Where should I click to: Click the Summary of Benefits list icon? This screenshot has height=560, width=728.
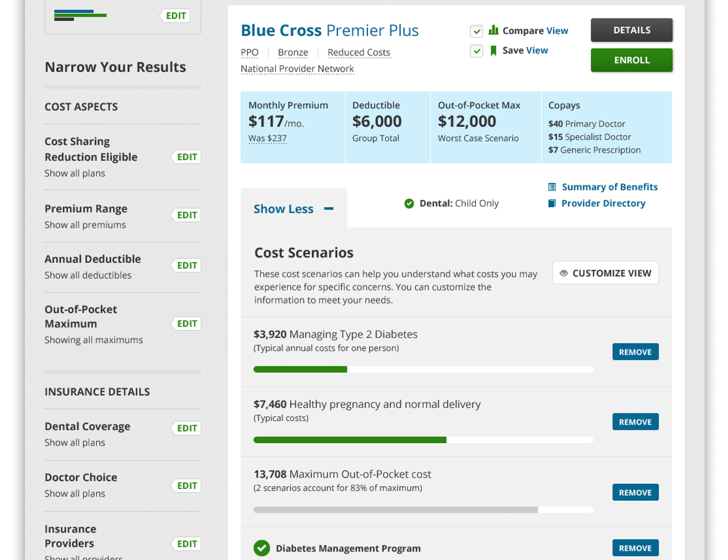552,187
